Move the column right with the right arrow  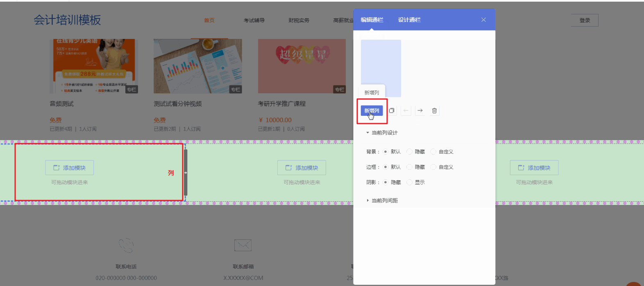(420, 110)
